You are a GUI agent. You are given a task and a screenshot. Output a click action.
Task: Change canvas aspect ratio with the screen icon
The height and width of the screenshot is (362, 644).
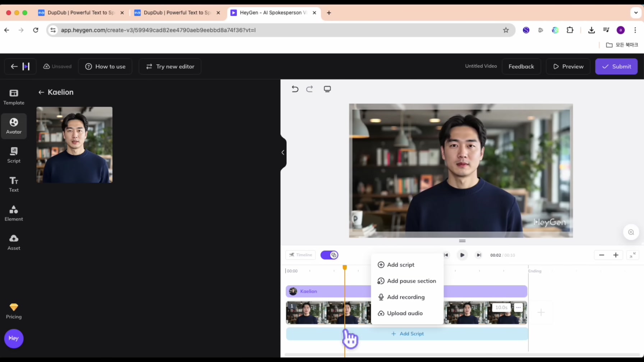click(327, 89)
